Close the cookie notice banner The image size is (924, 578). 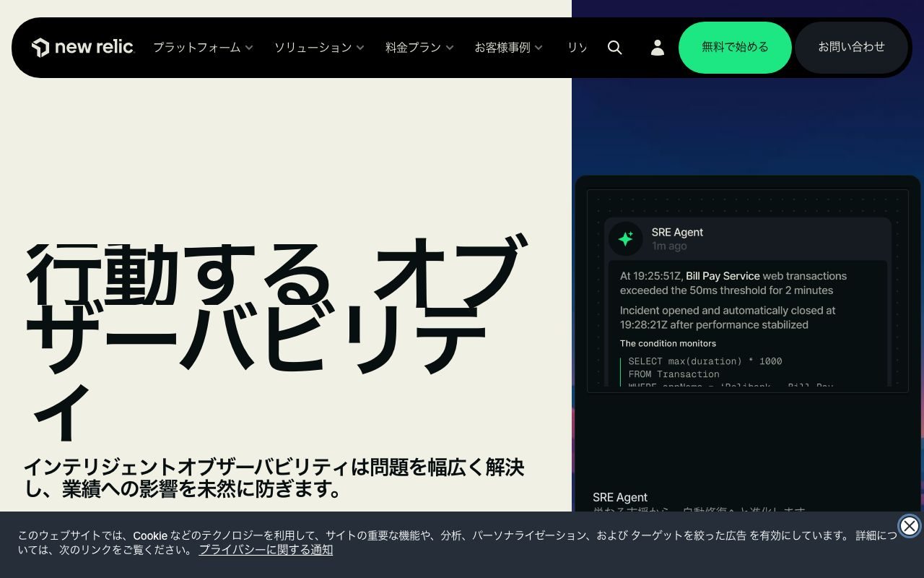coord(910,526)
